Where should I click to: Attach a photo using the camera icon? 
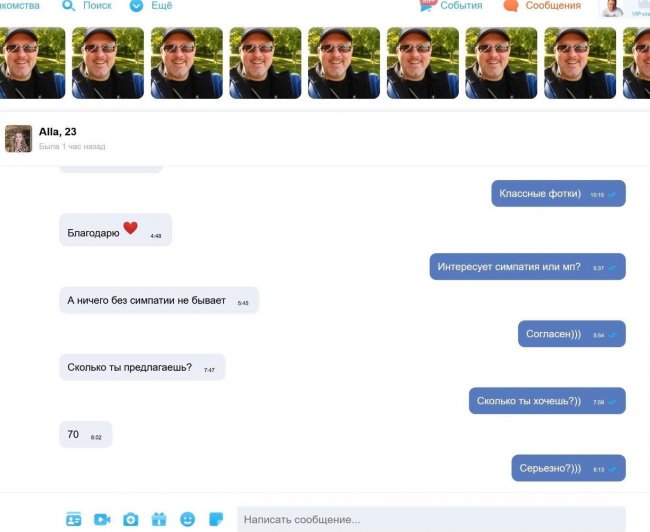pos(131,519)
